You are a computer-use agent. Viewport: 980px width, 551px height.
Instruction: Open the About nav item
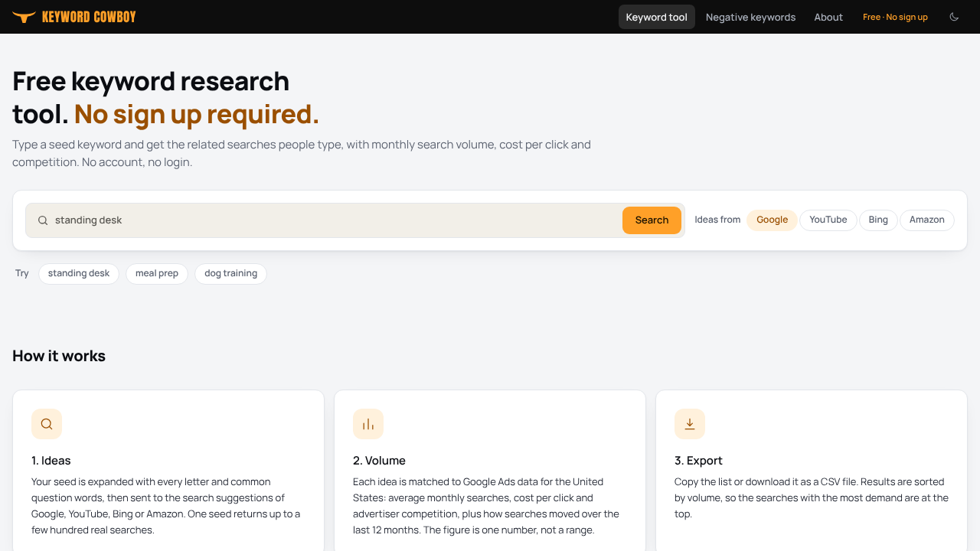[828, 17]
